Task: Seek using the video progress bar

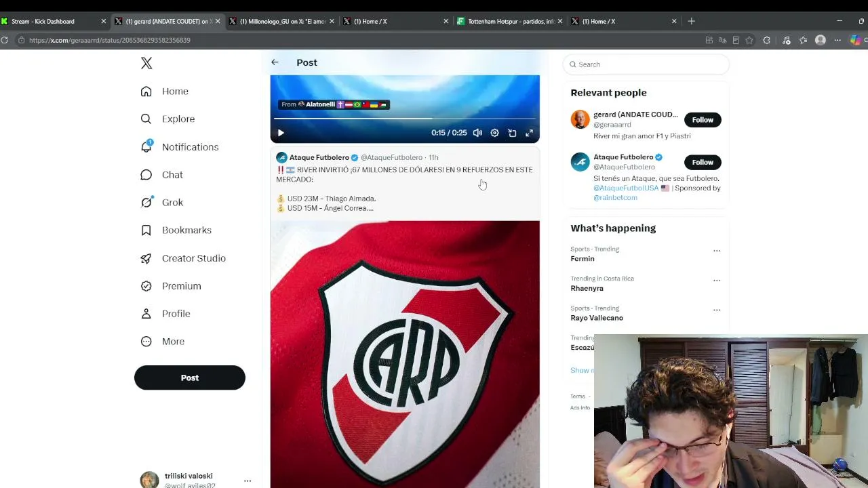Action: [x=405, y=118]
